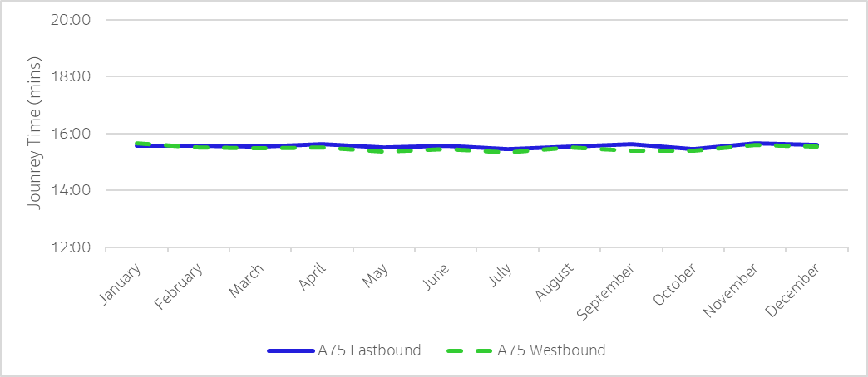Click the A75 Westbound legend label
Viewport: 868px width, 377px height.
[x=551, y=350]
